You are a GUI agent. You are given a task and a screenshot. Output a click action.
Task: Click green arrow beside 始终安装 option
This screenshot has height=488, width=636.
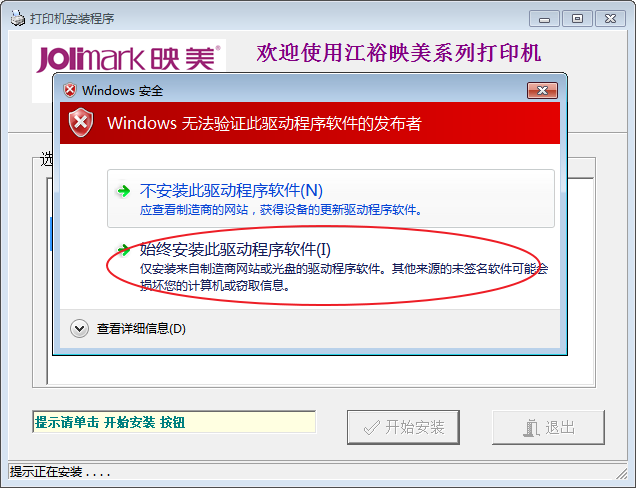tap(123, 249)
